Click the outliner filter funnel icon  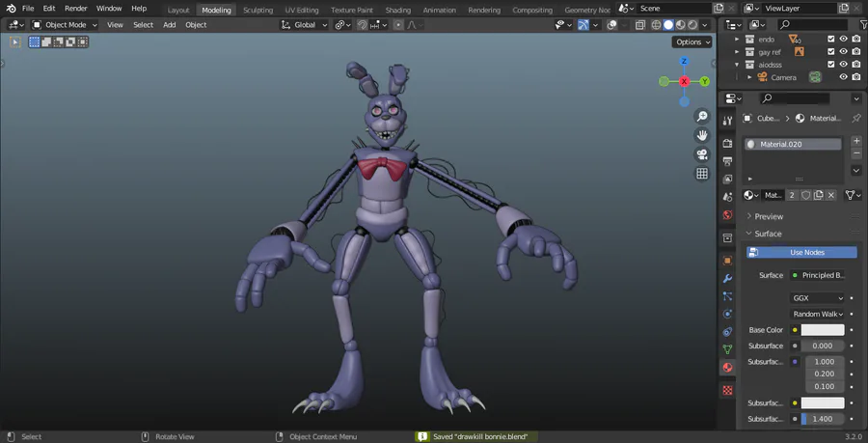(x=863, y=24)
